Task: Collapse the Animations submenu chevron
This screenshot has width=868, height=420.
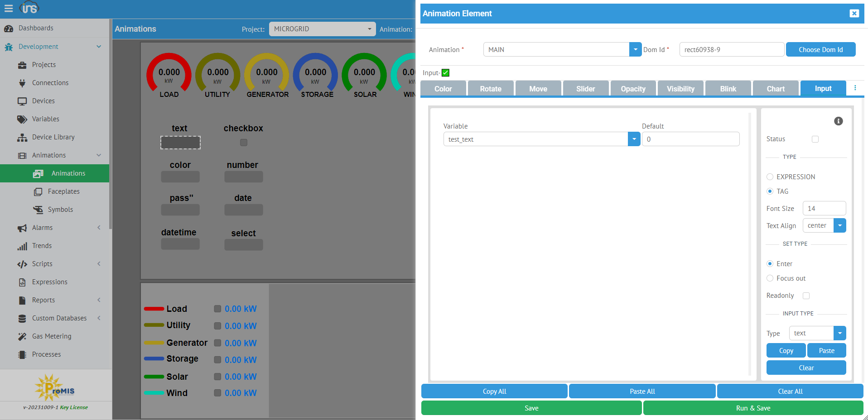Action: (99, 155)
